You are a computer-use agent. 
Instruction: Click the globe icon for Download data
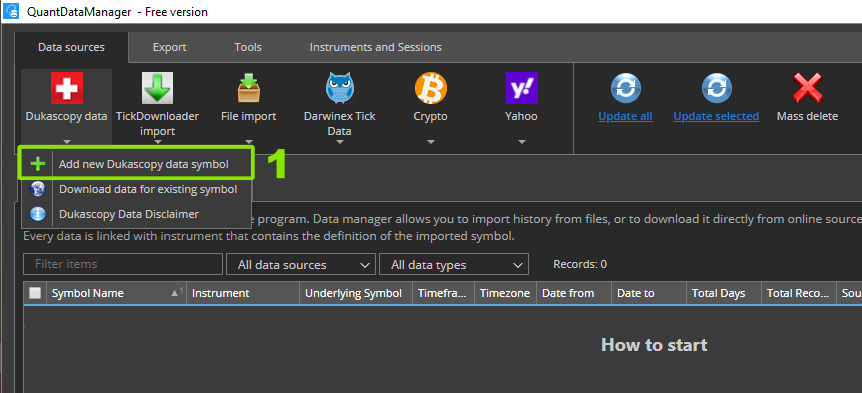[x=37, y=189]
